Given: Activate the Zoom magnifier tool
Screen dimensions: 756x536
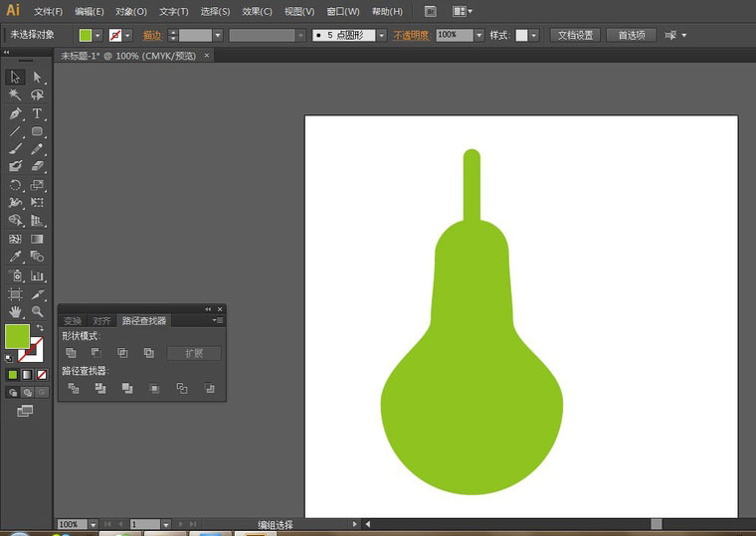Looking at the screenshot, I should [x=37, y=312].
